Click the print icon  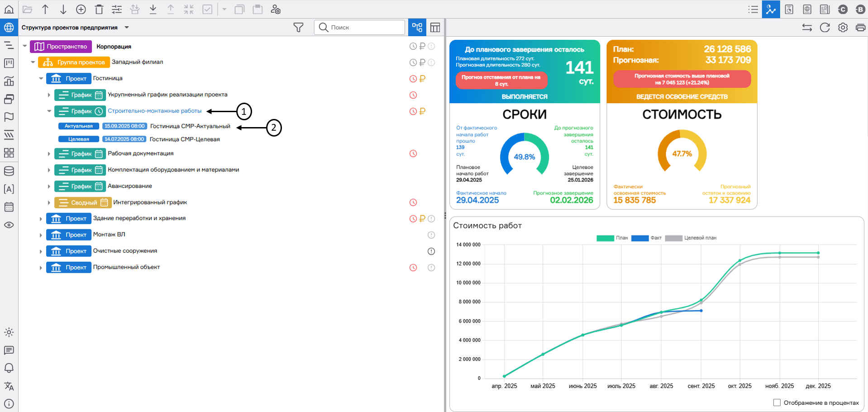pyautogui.click(x=860, y=28)
